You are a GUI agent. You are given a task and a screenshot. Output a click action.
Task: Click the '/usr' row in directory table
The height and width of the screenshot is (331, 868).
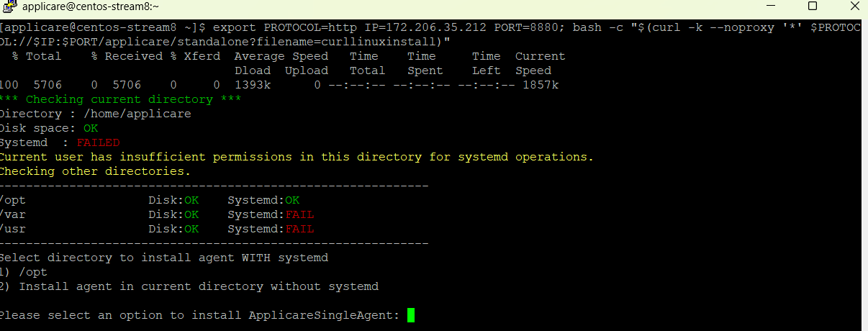point(157,229)
